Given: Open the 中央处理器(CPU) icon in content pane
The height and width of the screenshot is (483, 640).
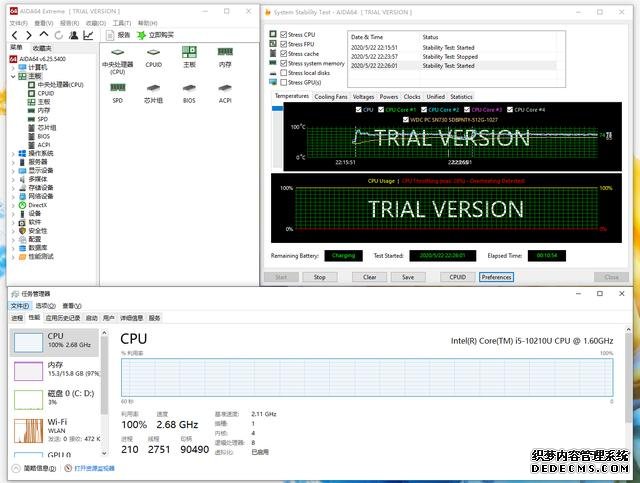Looking at the screenshot, I should (x=118, y=60).
